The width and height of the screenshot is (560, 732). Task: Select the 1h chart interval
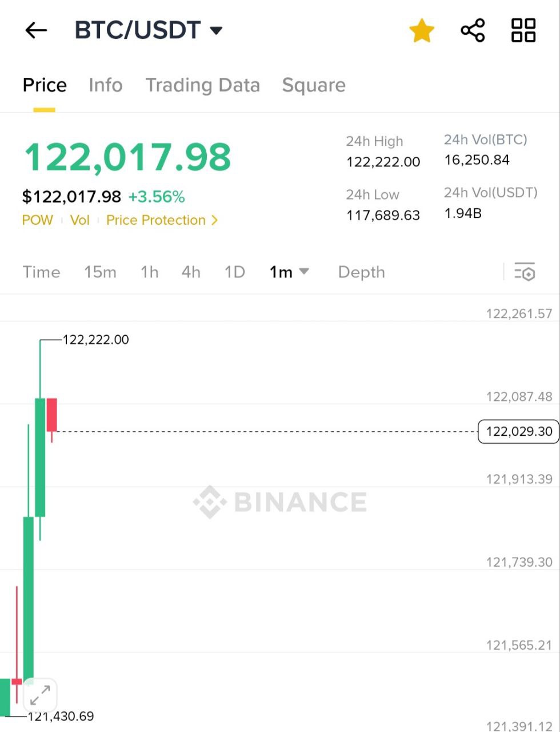click(x=150, y=272)
